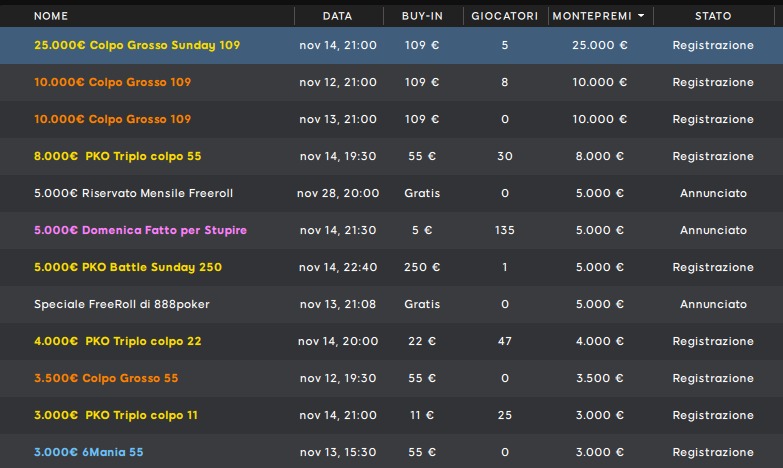Sort by Stato column header
Viewport: 783px width, 468px height.
tap(713, 16)
